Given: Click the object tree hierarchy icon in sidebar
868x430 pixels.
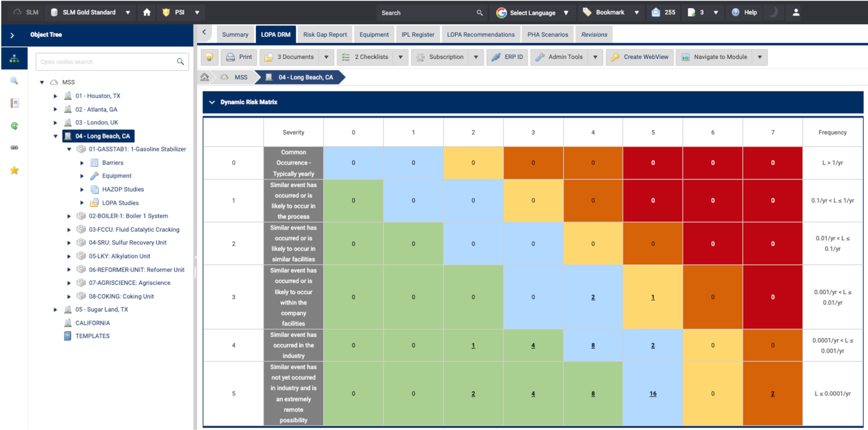Looking at the screenshot, I should pos(14,59).
